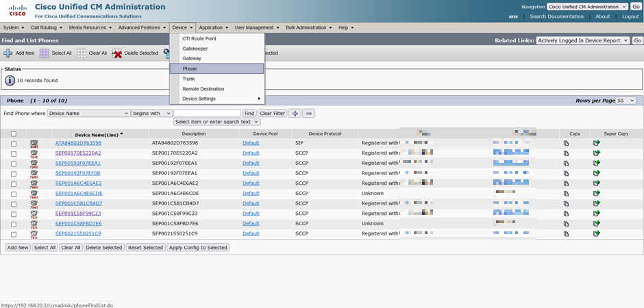Click the bottom Apply Config to Selected button
Viewport: 644px width, 308px height.
[x=198, y=248]
